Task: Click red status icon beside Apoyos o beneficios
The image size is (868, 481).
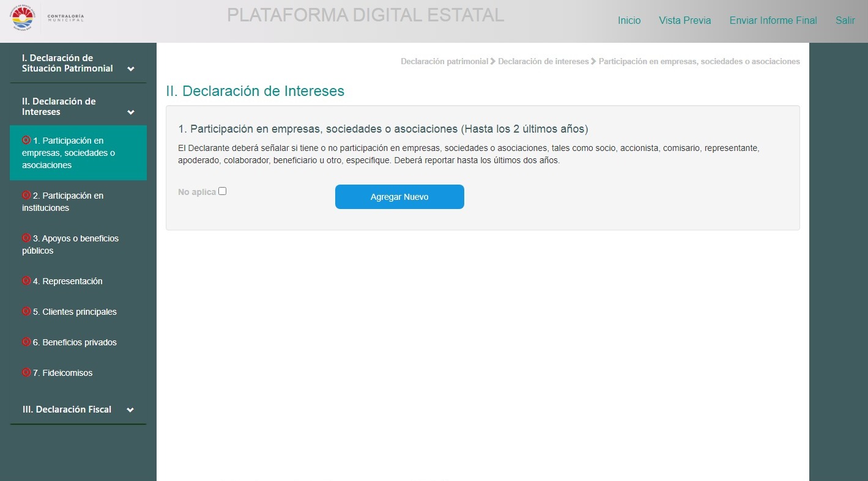Action: coord(26,238)
